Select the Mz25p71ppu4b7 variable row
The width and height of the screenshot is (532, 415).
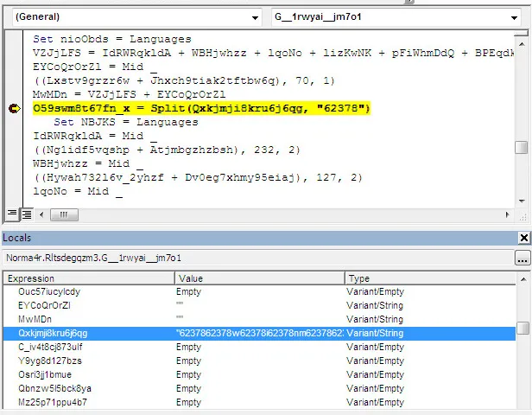point(259,402)
